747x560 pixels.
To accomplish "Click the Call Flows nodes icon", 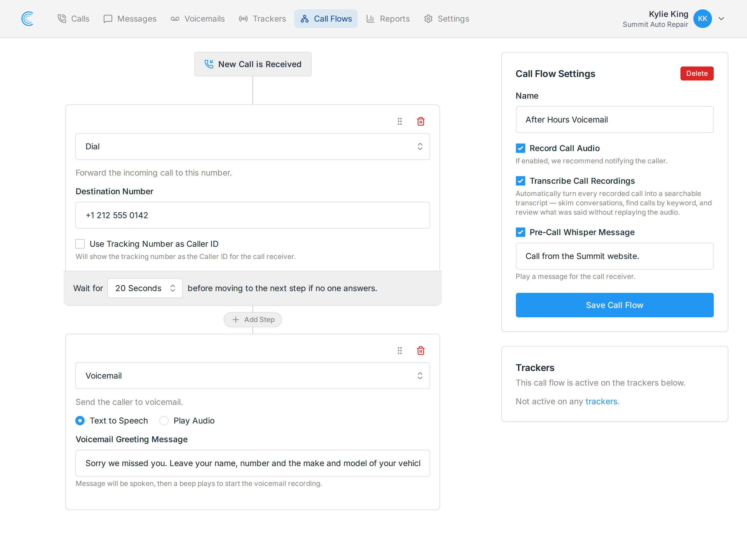I will [x=305, y=19].
